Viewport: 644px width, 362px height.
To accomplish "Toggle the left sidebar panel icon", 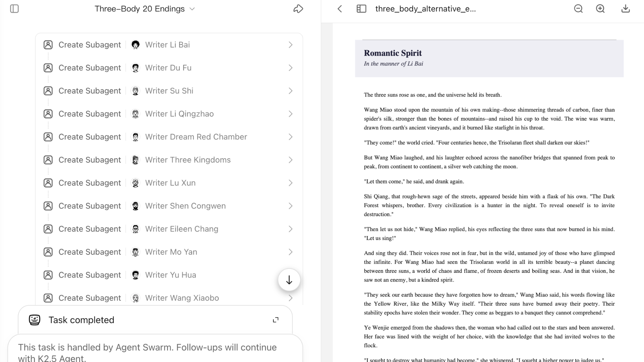I will point(14,9).
